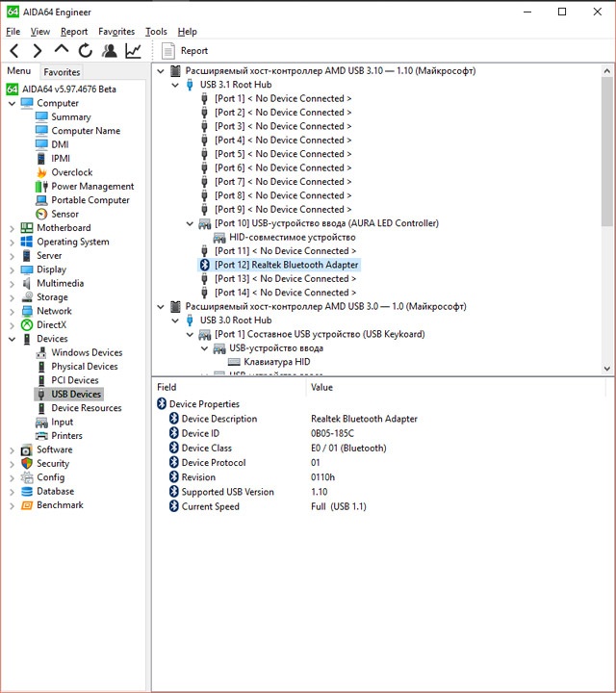Click the Refresh toolbar icon
This screenshot has height=693, width=616.
coord(86,51)
